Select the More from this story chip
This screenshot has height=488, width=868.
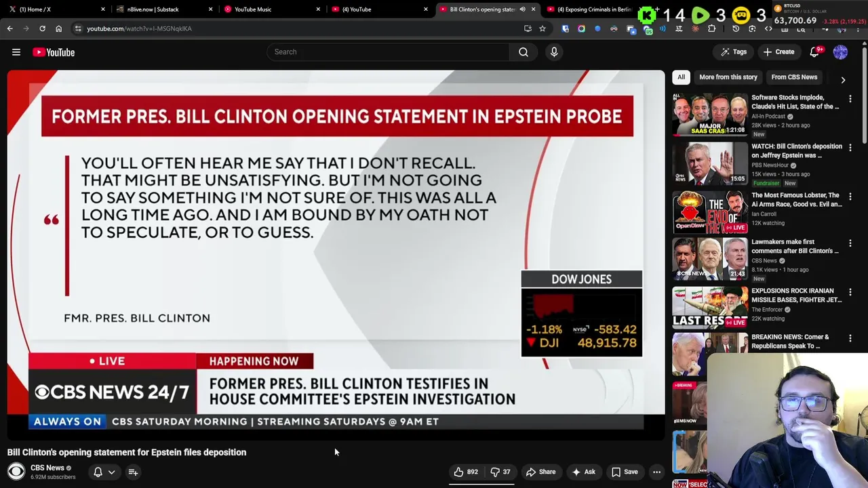pos(728,77)
